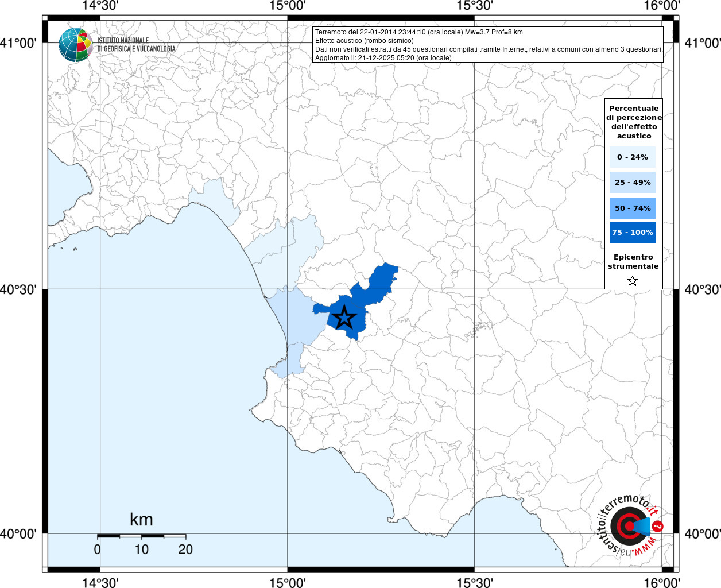
Task: Click the legend epicenter star symbol
Action: click(633, 281)
